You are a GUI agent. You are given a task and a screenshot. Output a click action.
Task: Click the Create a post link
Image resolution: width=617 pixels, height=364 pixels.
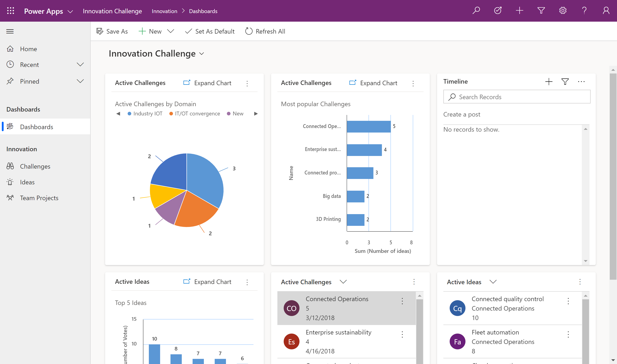click(x=462, y=114)
